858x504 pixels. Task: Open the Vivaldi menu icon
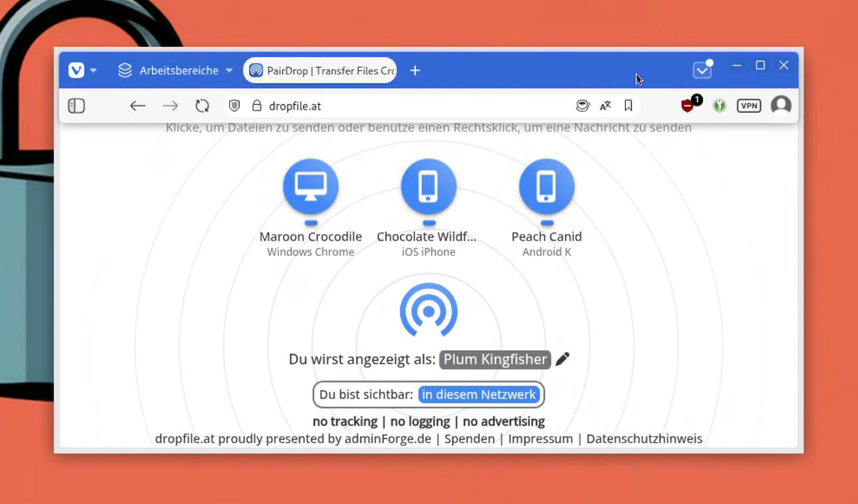[77, 70]
